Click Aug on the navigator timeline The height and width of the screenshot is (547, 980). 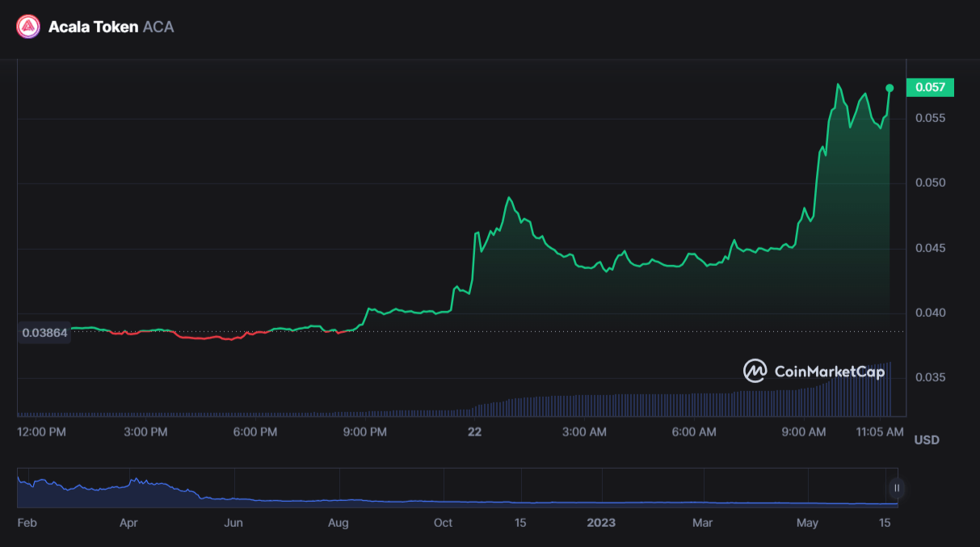click(x=339, y=523)
